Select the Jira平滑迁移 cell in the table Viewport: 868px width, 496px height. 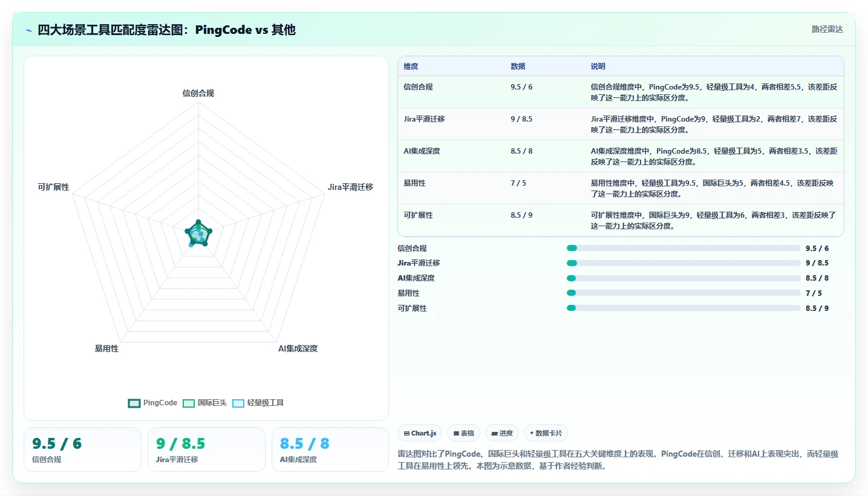(x=424, y=119)
